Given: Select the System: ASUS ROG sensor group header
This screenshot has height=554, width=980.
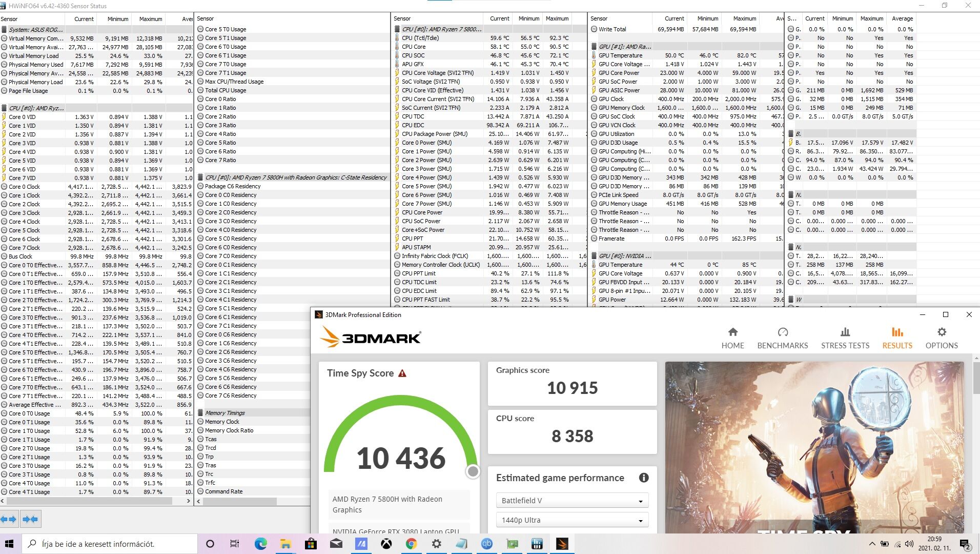Looking at the screenshot, I should tap(97, 30).
